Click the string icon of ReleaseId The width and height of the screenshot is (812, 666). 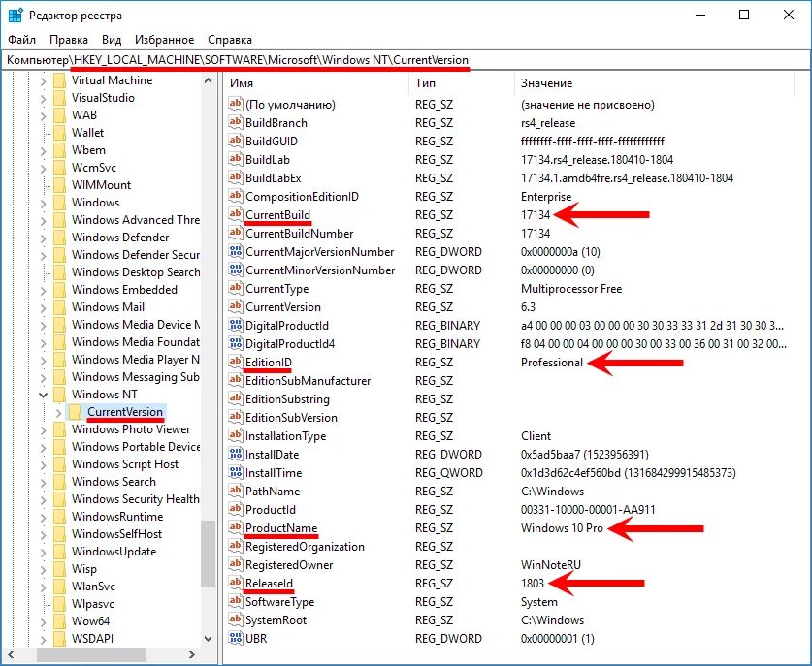pyautogui.click(x=236, y=584)
